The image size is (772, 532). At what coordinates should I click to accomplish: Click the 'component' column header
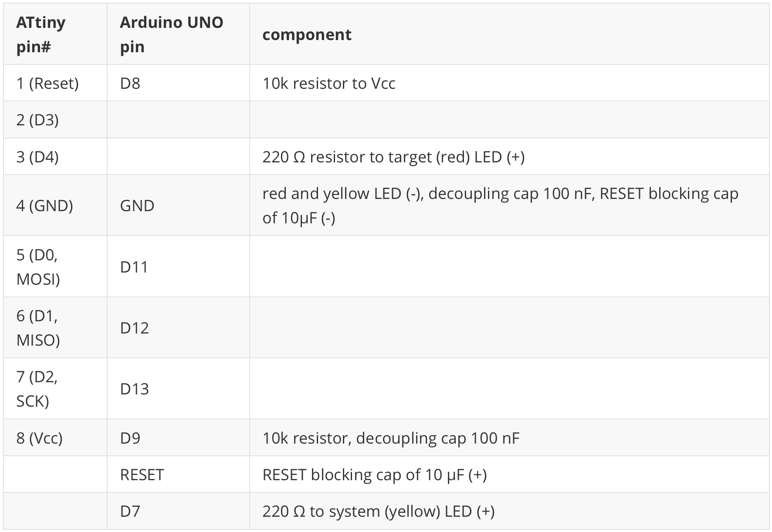pyautogui.click(x=307, y=34)
